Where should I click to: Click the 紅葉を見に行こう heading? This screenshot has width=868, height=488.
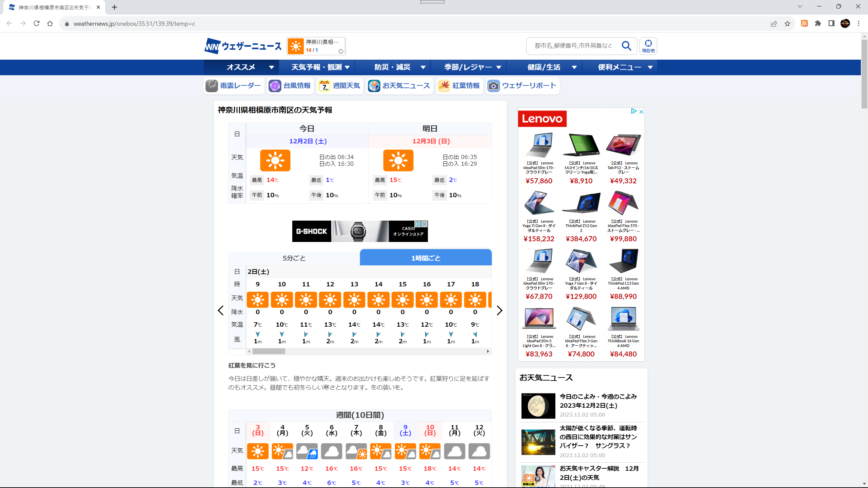(x=252, y=365)
